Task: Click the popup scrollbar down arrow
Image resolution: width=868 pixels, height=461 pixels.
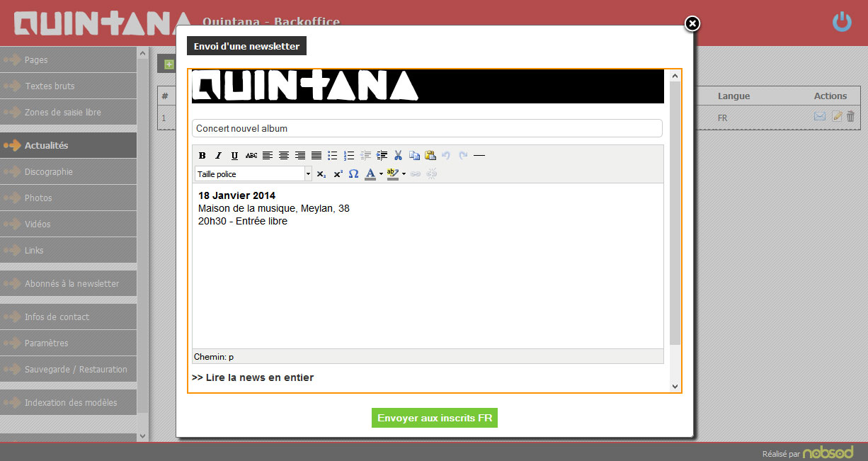Action: click(x=675, y=386)
